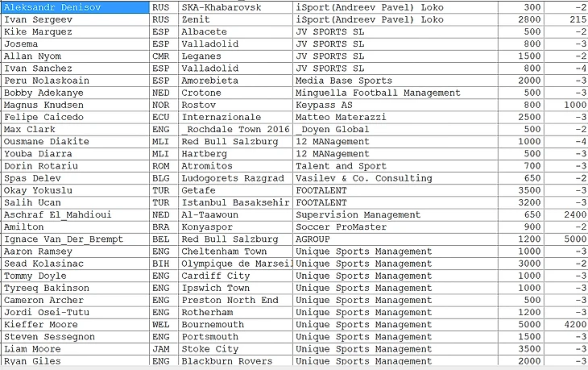The width and height of the screenshot is (588, 370).
Task: Select Magnus Knudsen name cell
Action: (76, 105)
